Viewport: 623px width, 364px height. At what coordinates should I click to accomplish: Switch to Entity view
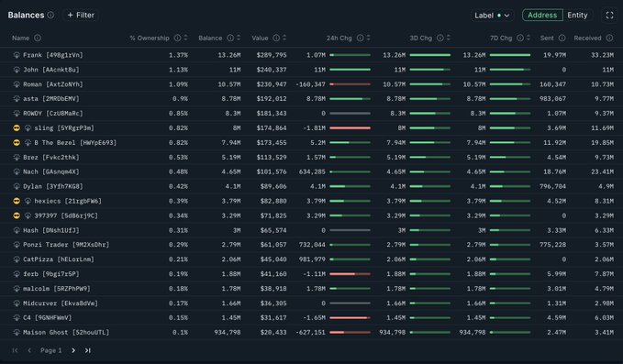point(577,15)
